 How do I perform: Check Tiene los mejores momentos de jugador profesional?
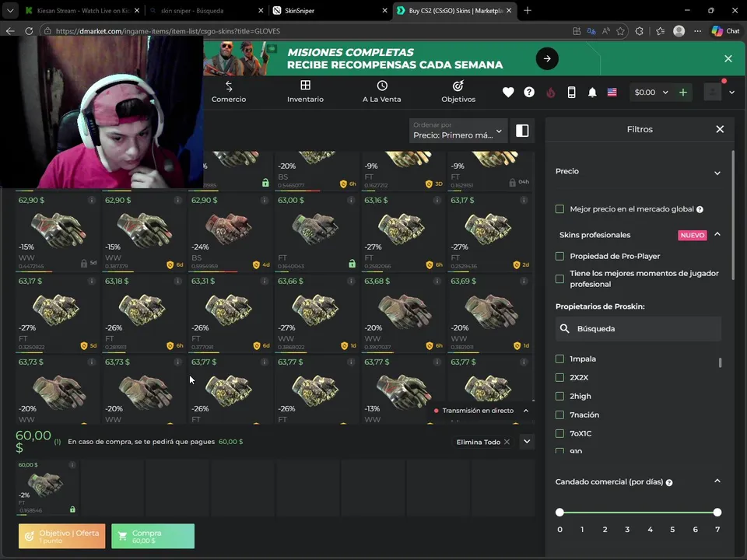coord(559,278)
